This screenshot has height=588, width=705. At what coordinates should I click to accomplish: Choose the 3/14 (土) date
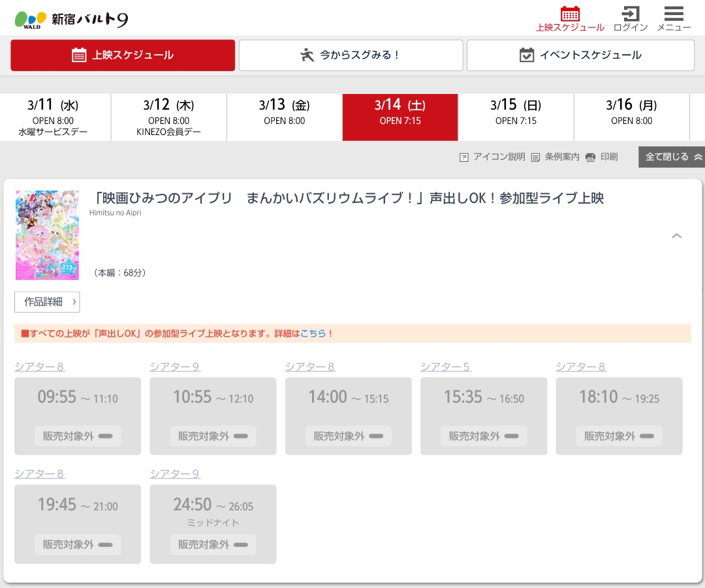[400, 117]
